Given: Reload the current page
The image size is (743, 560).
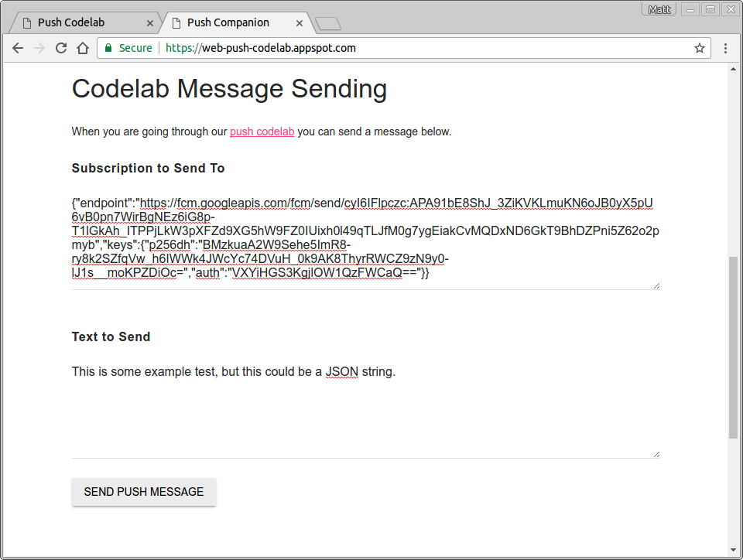Looking at the screenshot, I should click(61, 48).
